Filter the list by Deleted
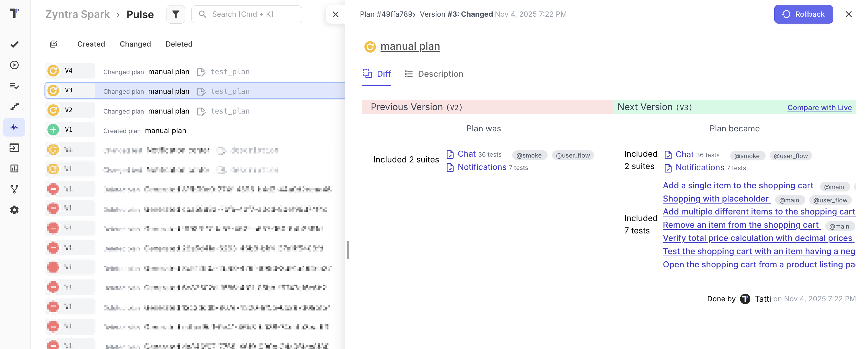 pos(179,44)
